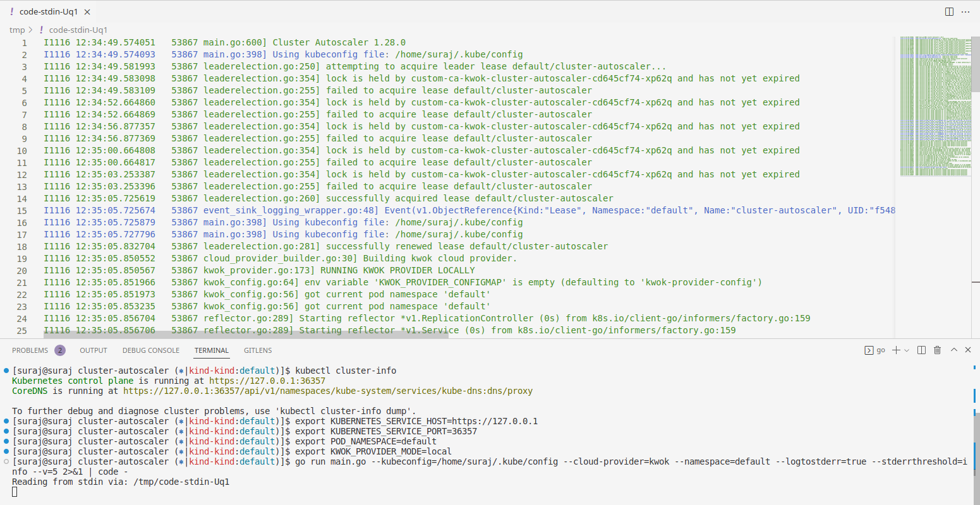This screenshot has width=980, height=505.
Task: Split the terminal panel
Action: pyautogui.click(x=921, y=350)
